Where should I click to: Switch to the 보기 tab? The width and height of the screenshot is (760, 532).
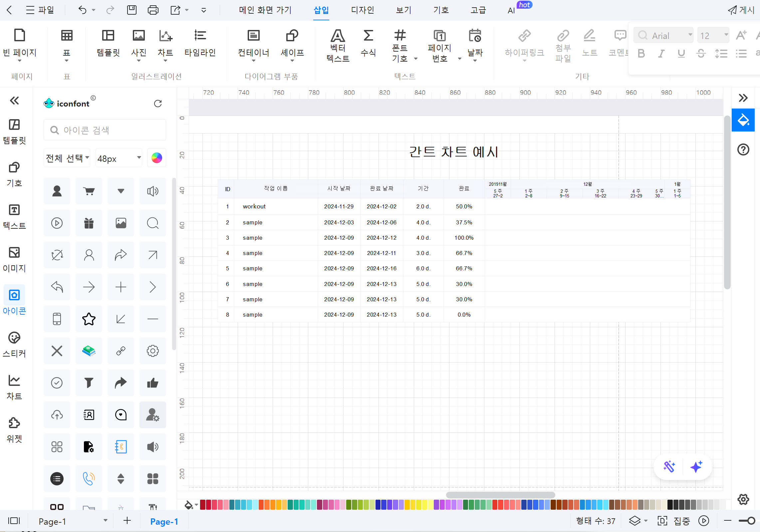click(403, 10)
